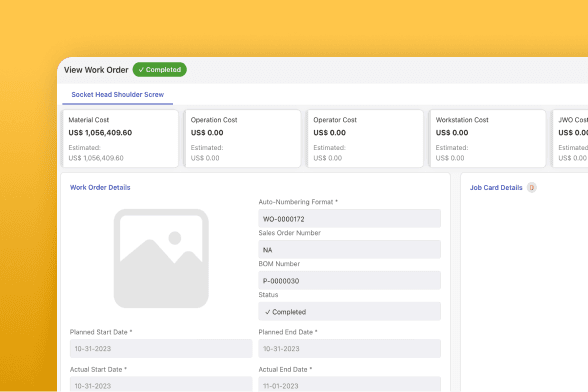
Task: Click the View Work Order title
Action: pyautogui.click(x=96, y=70)
